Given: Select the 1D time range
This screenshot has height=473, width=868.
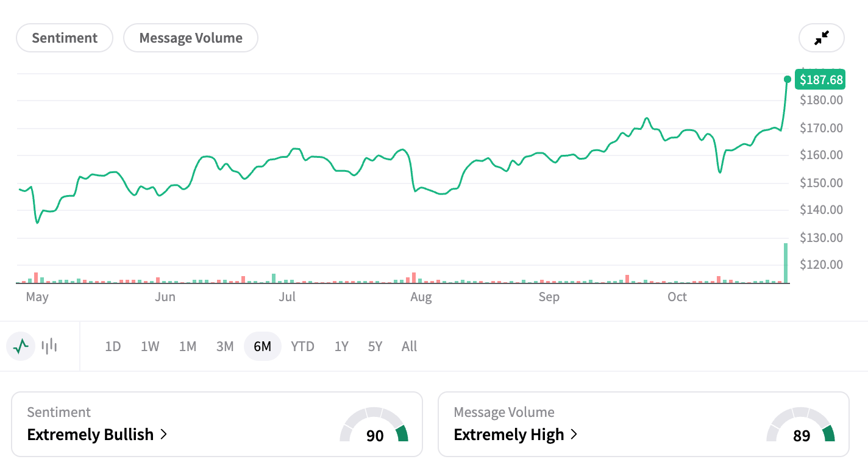Looking at the screenshot, I should click(113, 346).
